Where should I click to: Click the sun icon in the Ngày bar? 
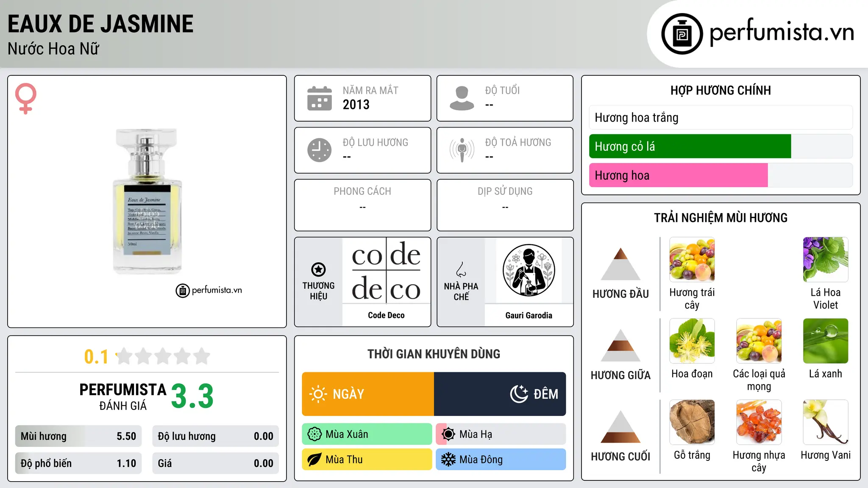(318, 394)
